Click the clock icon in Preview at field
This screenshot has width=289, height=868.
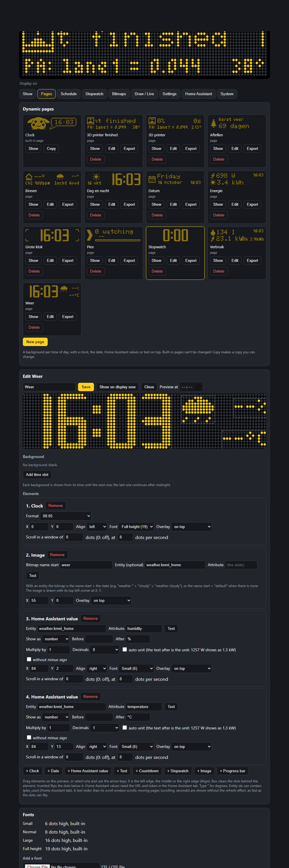coord(198,387)
